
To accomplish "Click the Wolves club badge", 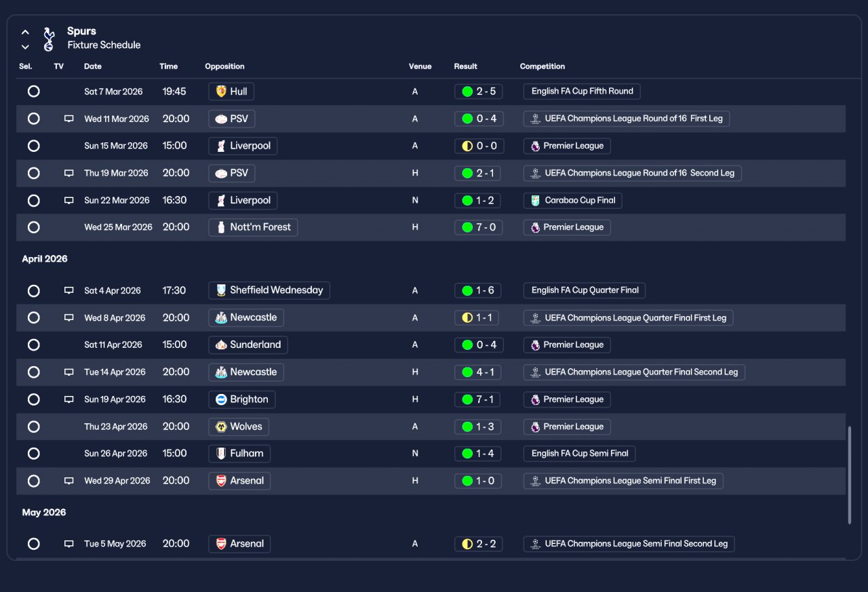I will pos(220,427).
